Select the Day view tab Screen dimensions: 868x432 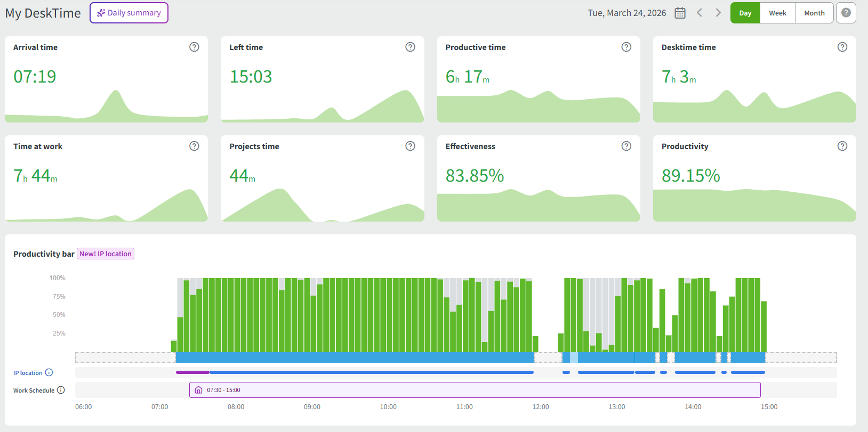(x=745, y=13)
